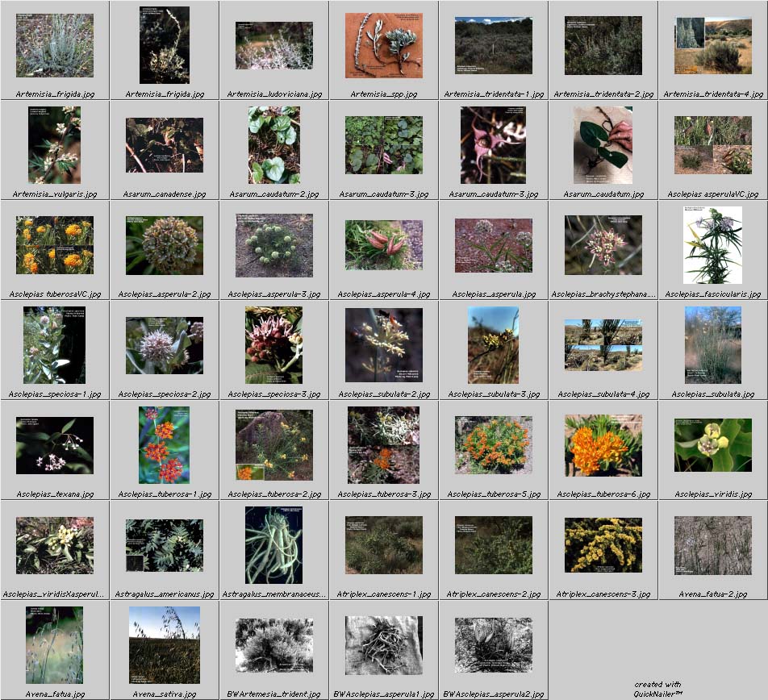Screen dimensions: 768x700
Task: Click the Asarum_caudatum-2.jpg leaf image
Action: point(273,145)
